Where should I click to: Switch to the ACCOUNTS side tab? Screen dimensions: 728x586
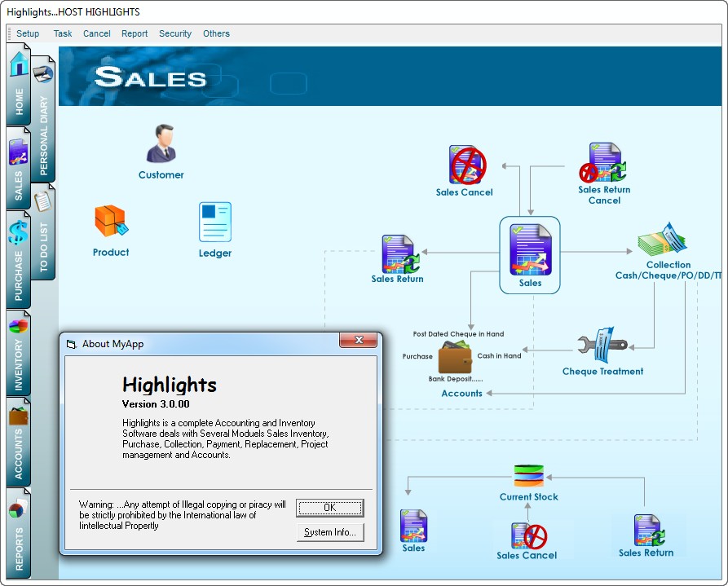[19, 442]
